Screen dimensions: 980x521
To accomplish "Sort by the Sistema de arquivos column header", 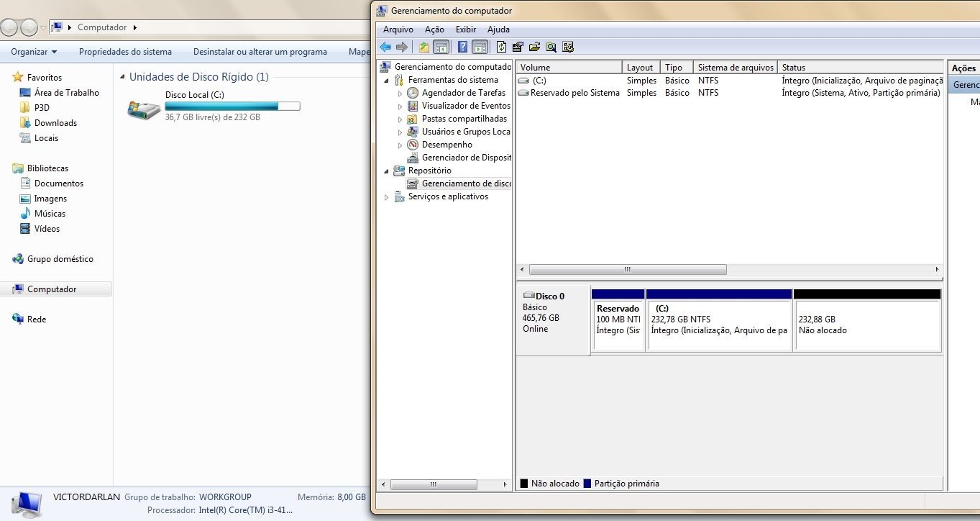I will point(736,67).
